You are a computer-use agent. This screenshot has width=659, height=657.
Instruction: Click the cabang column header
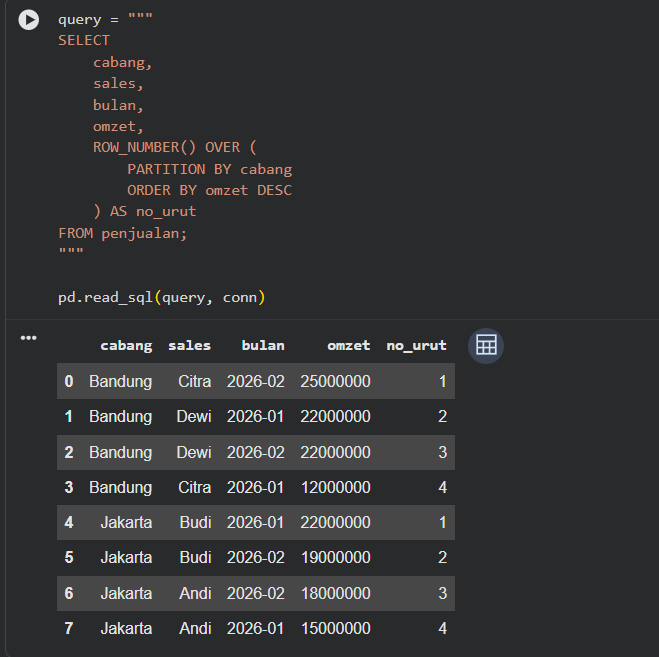click(x=126, y=346)
